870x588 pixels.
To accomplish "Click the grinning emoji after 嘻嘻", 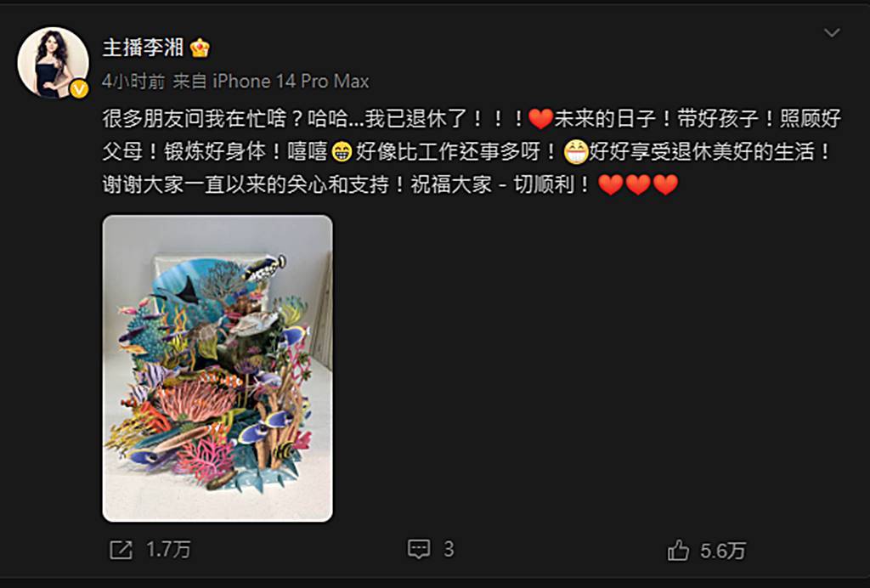I will tap(342, 152).
